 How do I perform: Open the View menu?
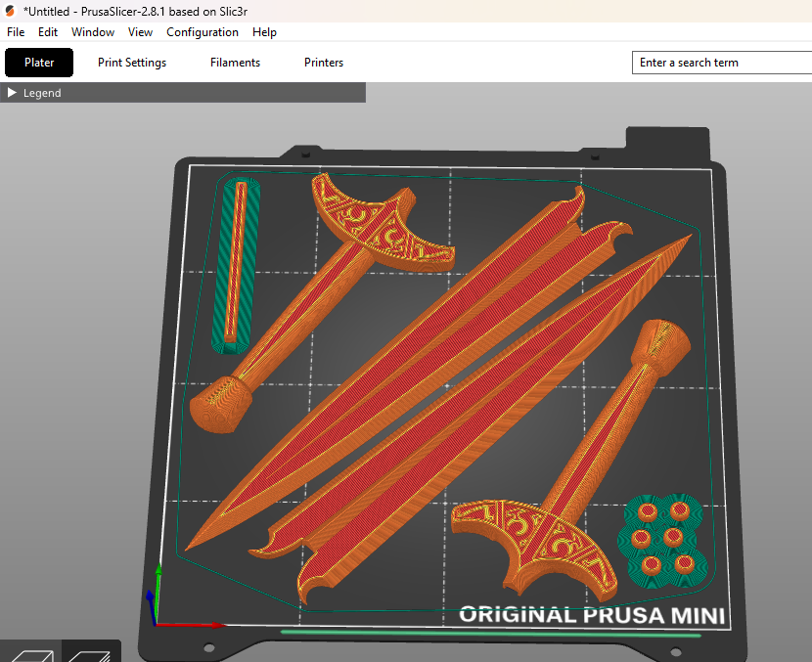point(140,32)
